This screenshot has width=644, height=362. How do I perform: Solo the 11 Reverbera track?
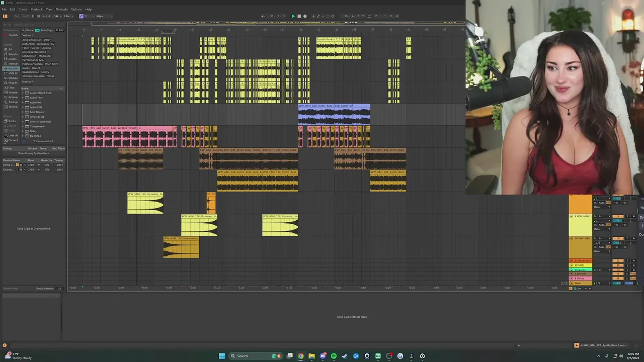(x=627, y=260)
